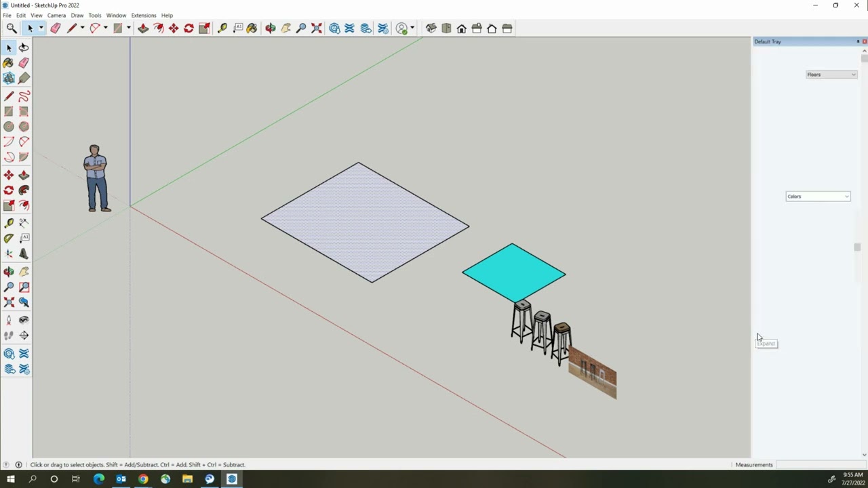Viewport: 868px width, 488px height.
Task: Select the Text label tool in top toolbar
Action: point(237,28)
